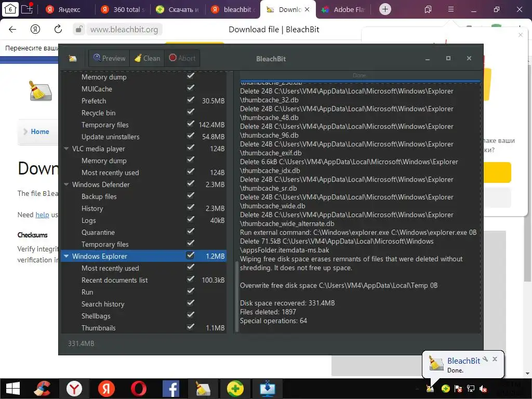This screenshot has width=532, height=399.
Task: Open the browser bookmarks icon
Action: click(428, 9)
